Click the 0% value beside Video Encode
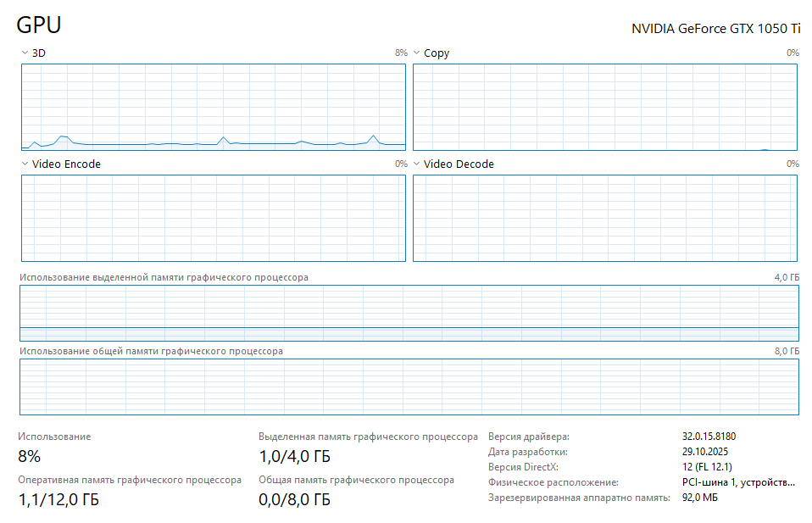Screen dimensions: 812x523 tap(402, 164)
